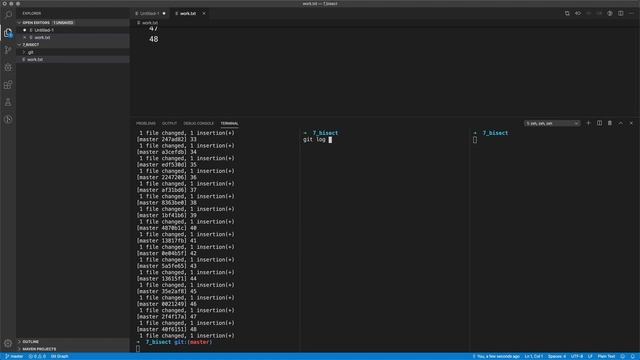Select work.txt in Open Editors list
Screen dimensions: 640x360
(73, 38)
